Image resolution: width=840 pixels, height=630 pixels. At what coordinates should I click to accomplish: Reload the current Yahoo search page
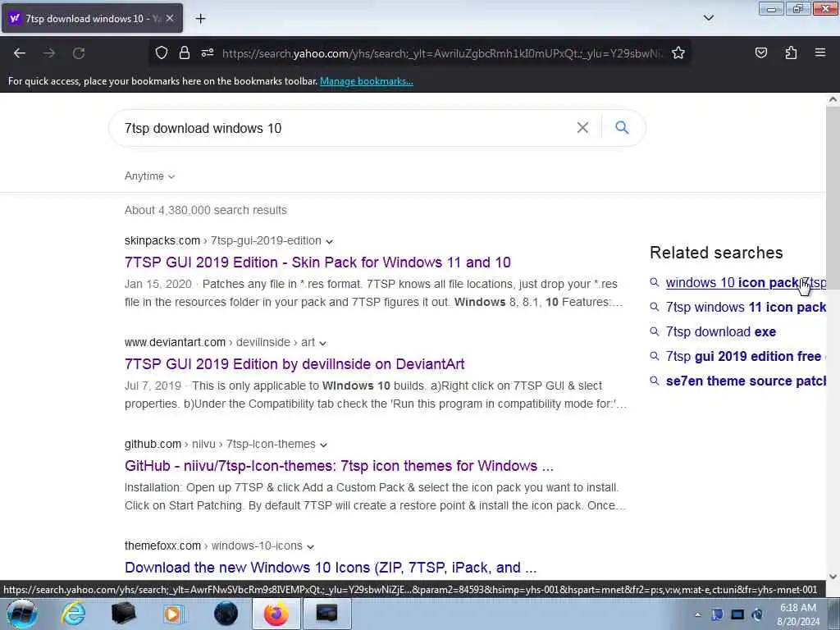pos(79,53)
